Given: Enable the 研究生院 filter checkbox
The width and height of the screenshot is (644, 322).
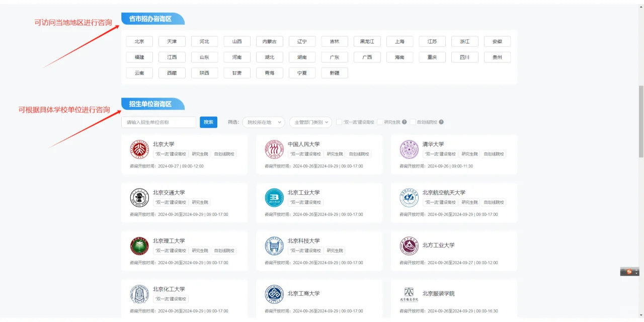Looking at the screenshot, I should point(380,122).
